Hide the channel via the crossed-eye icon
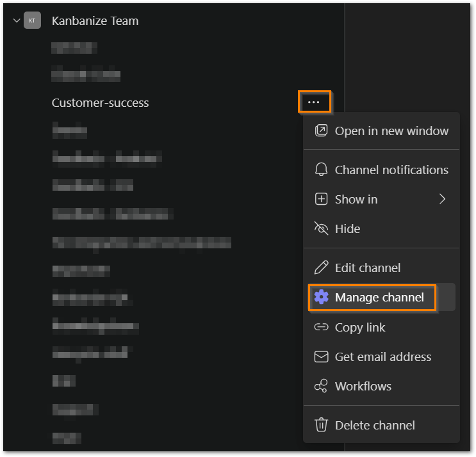The height and width of the screenshot is (457, 476). point(321,228)
